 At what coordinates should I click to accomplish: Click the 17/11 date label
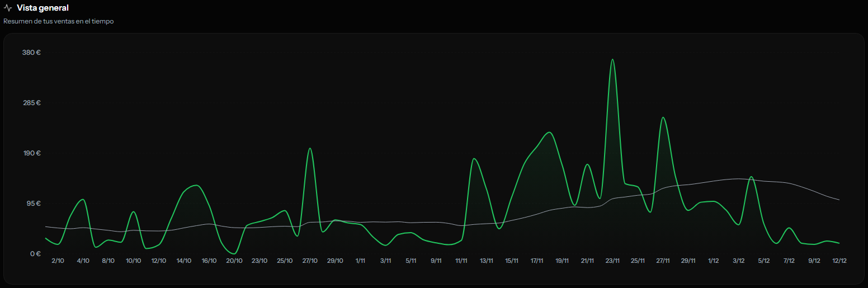click(x=537, y=261)
